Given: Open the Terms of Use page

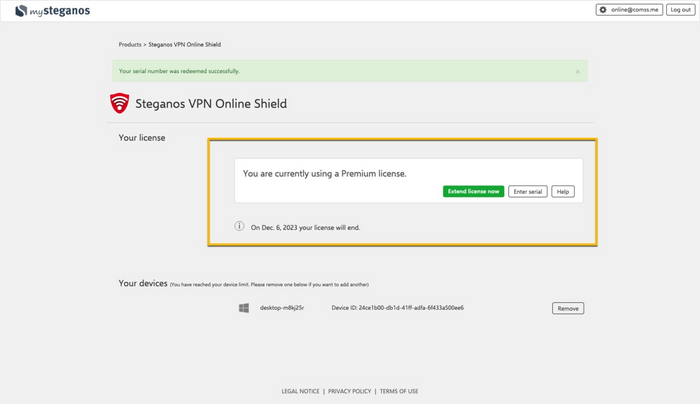Looking at the screenshot, I should pyautogui.click(x=399, y=391).
